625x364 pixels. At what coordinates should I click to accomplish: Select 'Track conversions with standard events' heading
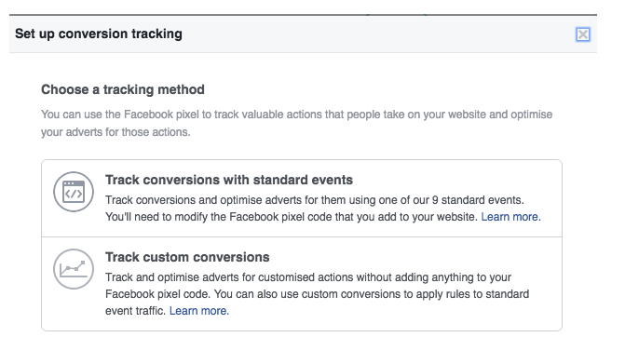click(229, 180)
